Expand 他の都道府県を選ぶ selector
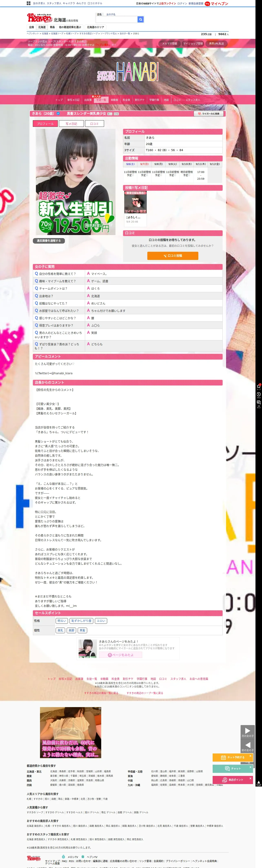This screenshot has height=868, width=262. (70, 27)
